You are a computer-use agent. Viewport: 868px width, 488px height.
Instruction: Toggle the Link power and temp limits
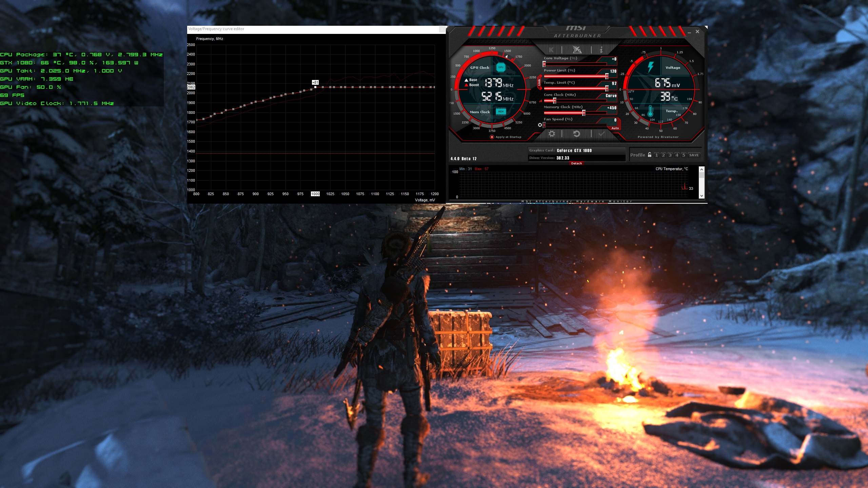click(539, 82)
